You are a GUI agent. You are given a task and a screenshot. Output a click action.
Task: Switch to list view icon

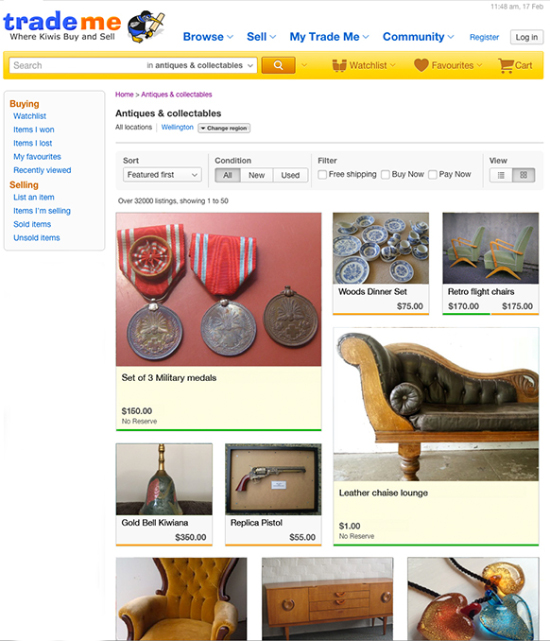[501, 175]
